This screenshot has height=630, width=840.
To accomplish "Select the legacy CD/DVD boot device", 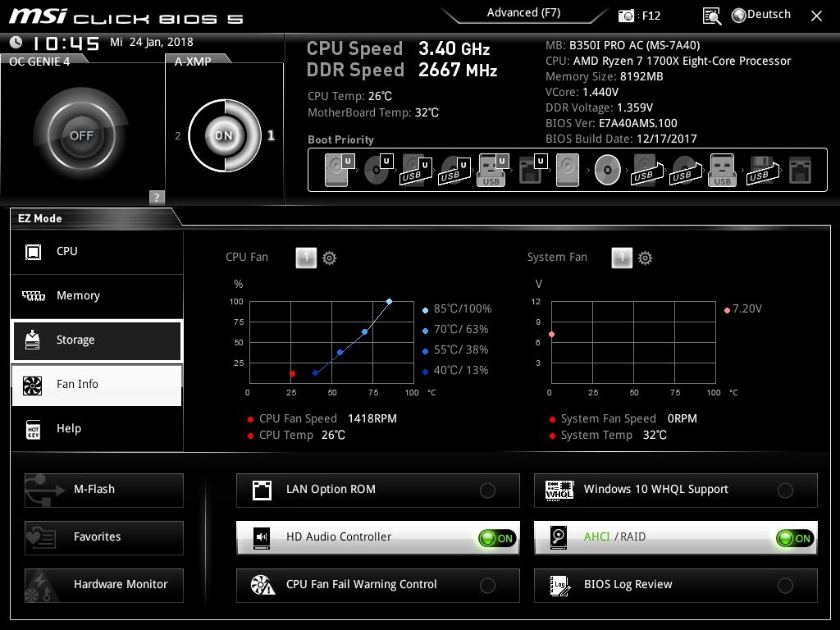I will (608, 170).
